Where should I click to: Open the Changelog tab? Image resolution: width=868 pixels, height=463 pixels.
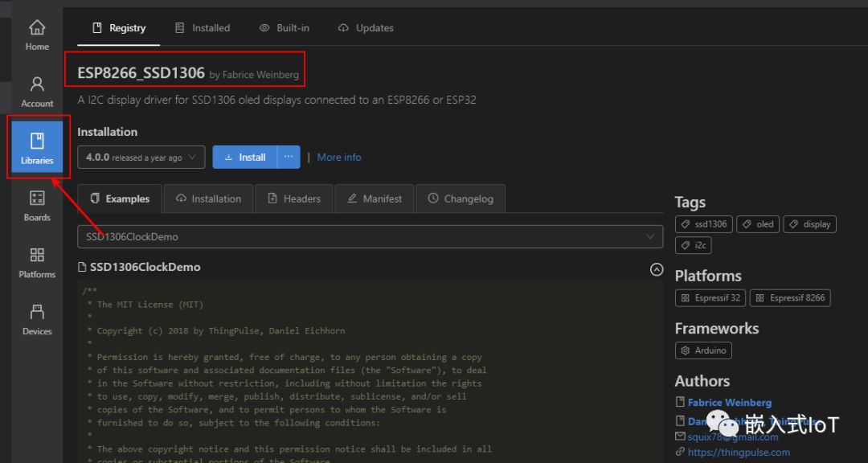(x=461, y=199)
